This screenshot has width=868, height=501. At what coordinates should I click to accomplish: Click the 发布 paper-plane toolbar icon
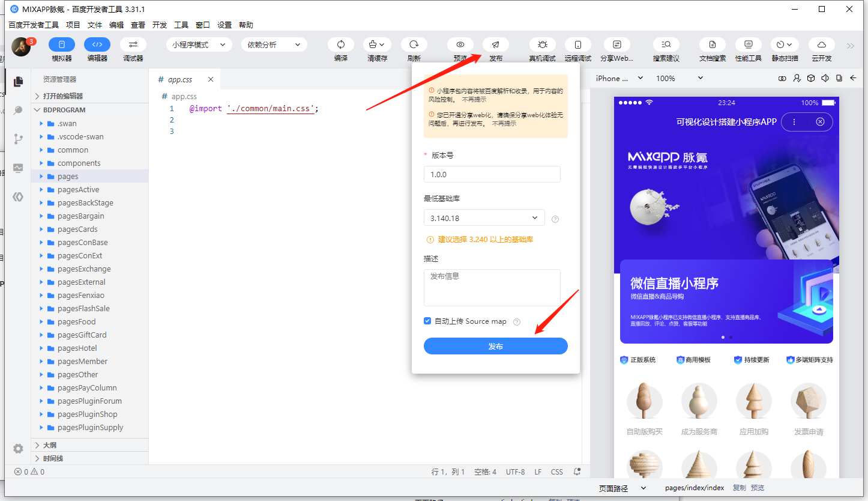(x=496, y=44)
